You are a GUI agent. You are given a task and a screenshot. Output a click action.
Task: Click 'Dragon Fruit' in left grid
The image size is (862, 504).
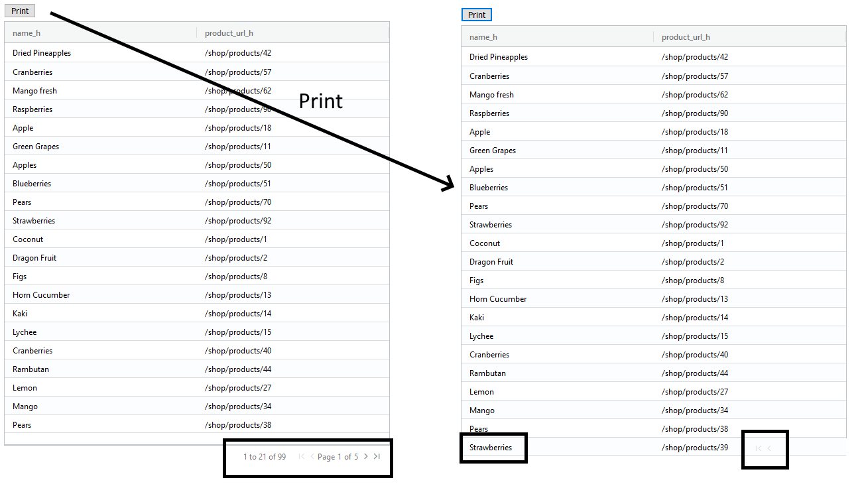[34, 258]
